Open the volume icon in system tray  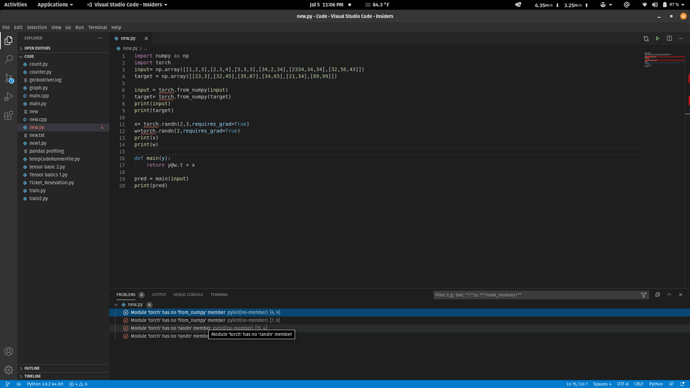pos(654,5)
